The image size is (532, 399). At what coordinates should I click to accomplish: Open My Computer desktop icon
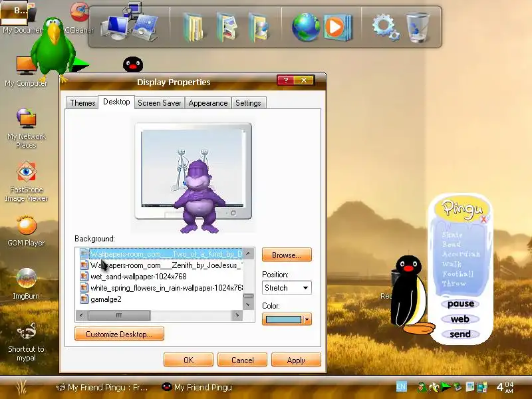26,71
